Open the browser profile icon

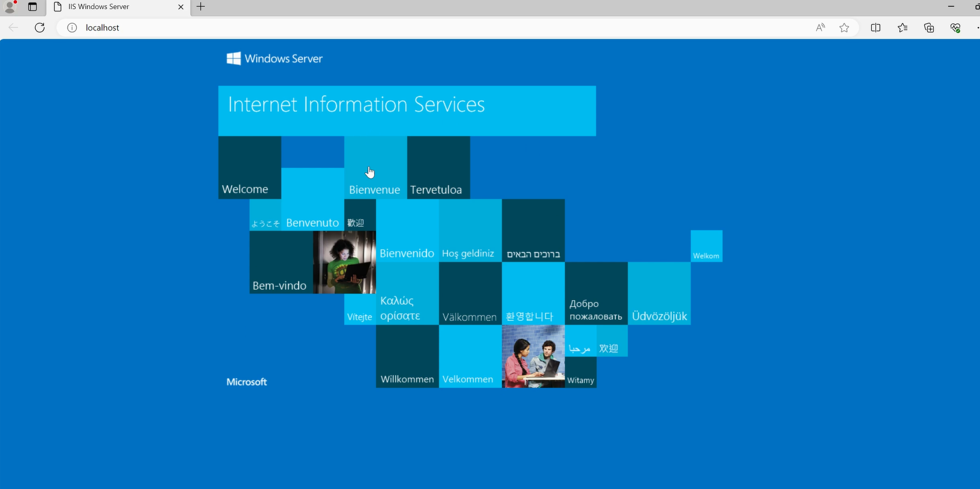pos(10,7)
